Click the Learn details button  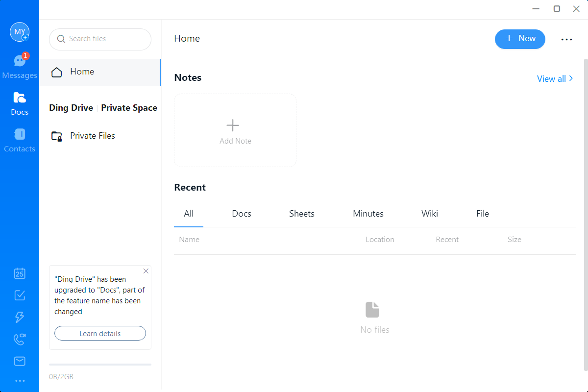tap(100, 333)
